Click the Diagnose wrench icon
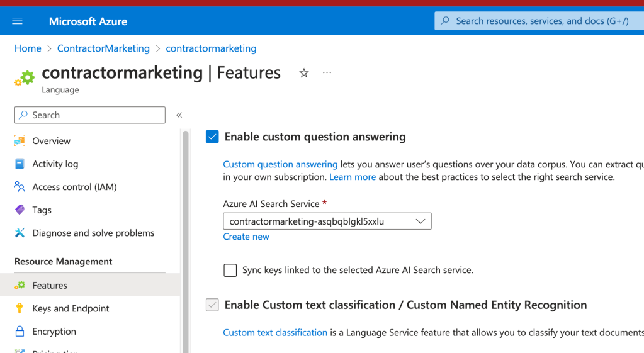644x353 pixels. click(20, 233)
